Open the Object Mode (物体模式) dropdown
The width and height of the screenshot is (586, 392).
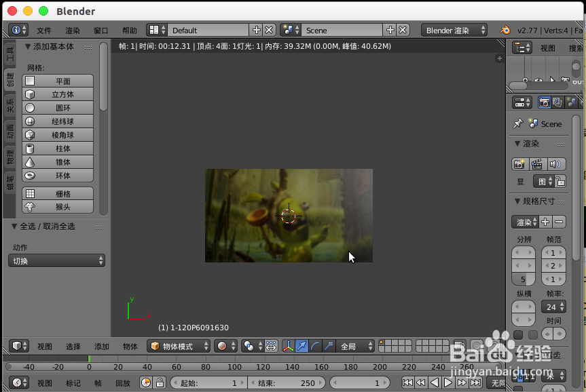179,346
